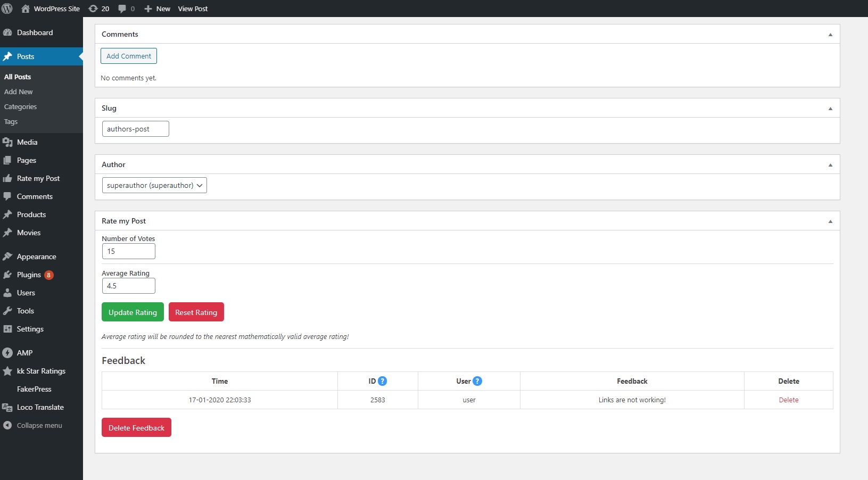
Task: Click View Post in the admin bar
Action: coord(192,8)
